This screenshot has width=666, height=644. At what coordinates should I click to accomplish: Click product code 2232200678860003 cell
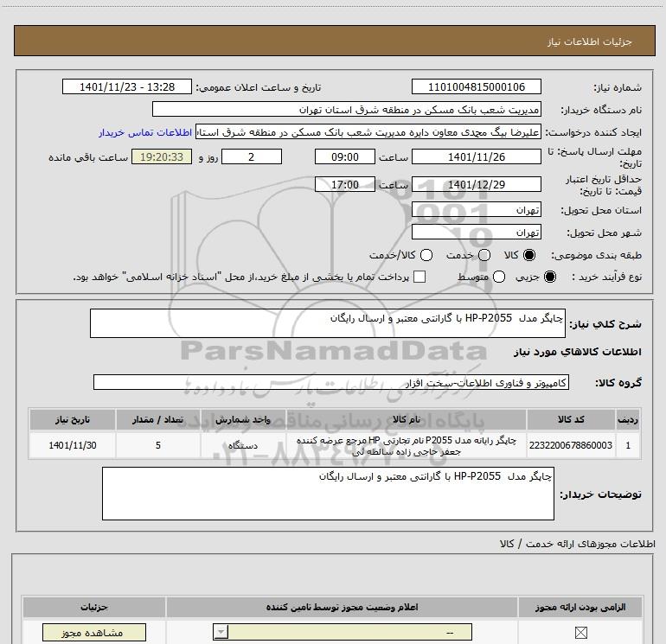pos(571,445)
